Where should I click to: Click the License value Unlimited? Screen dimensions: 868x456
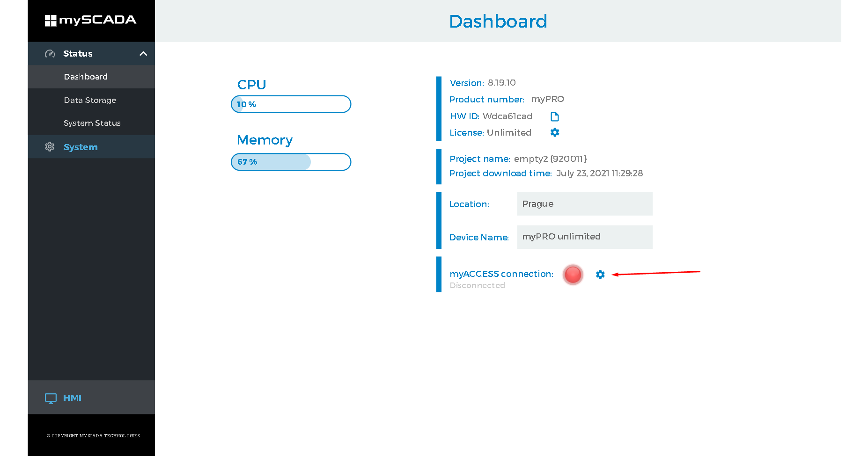[509, 133]
